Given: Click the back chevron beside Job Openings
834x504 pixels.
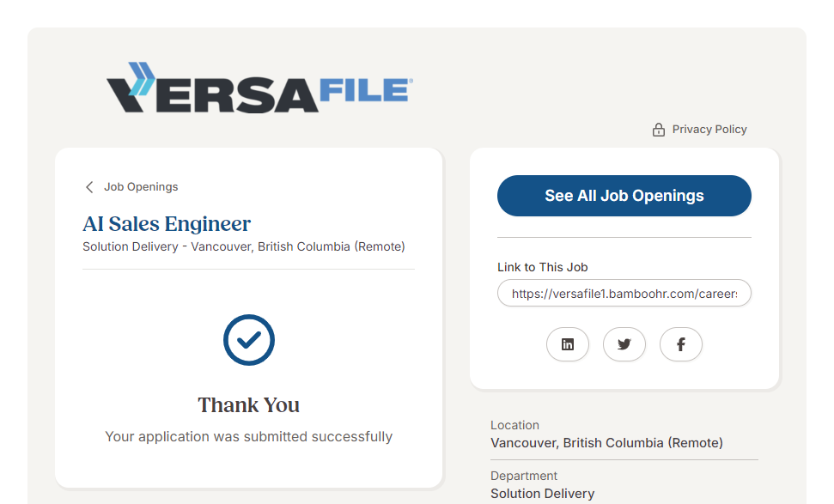Looking at the screenshot, I should [x=89, y=187].
